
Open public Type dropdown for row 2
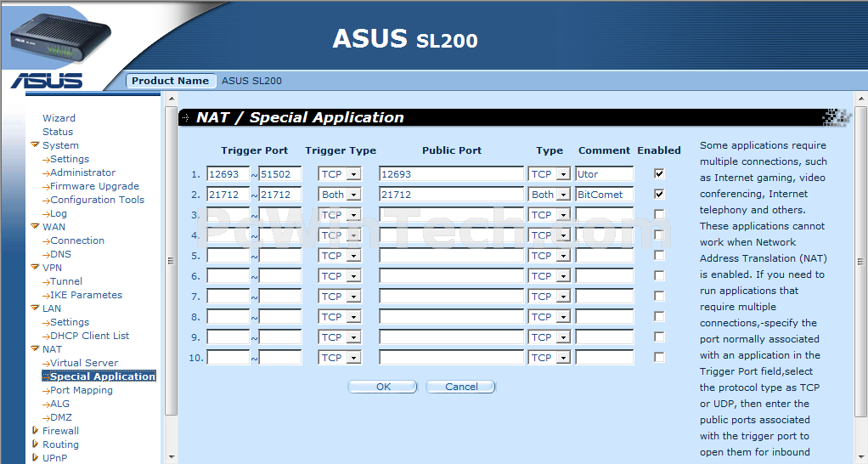coord(550,195)
